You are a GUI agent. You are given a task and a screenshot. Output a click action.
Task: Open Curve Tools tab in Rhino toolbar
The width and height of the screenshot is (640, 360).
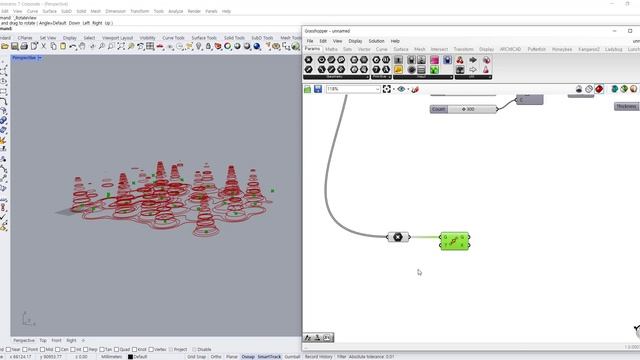(x=173, y=38)
